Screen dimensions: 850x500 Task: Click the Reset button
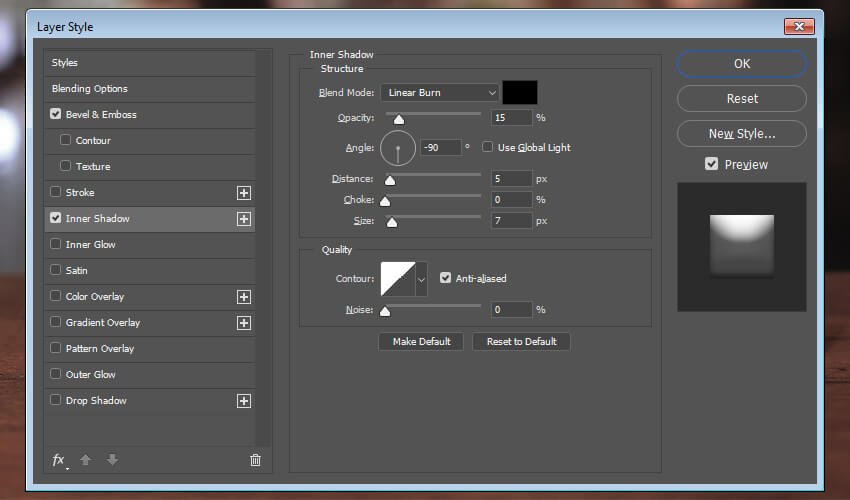(742, 99)
